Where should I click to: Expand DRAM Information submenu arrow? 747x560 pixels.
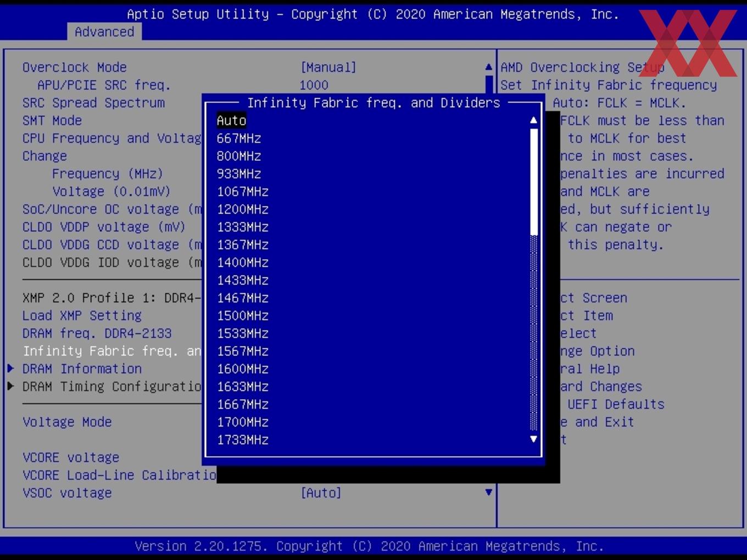coord(10,368)
